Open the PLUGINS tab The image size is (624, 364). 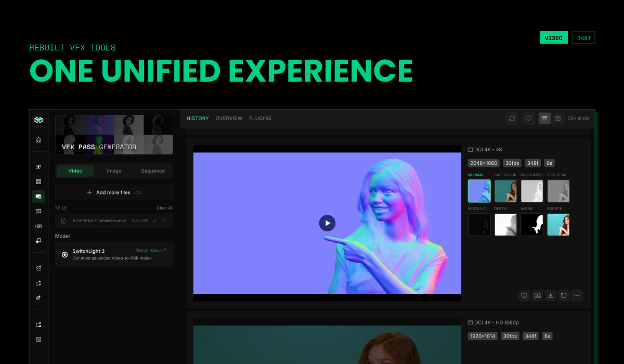click(x=260, y=119)
